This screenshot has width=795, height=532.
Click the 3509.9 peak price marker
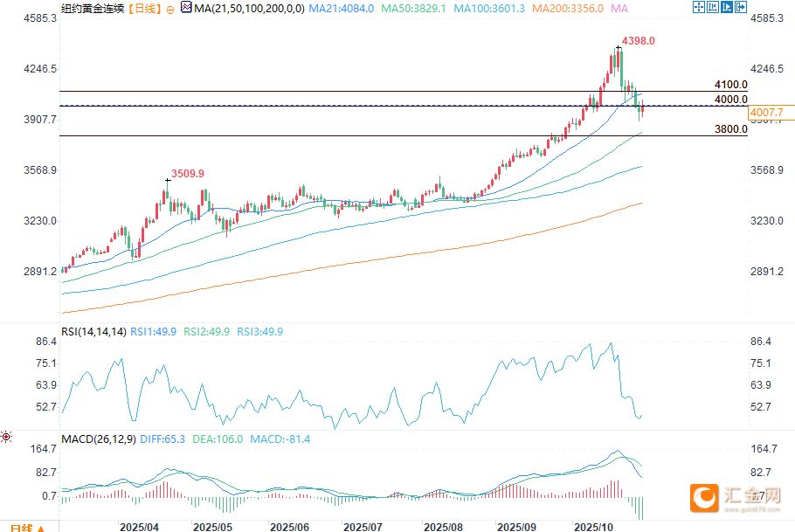point(188,174)
